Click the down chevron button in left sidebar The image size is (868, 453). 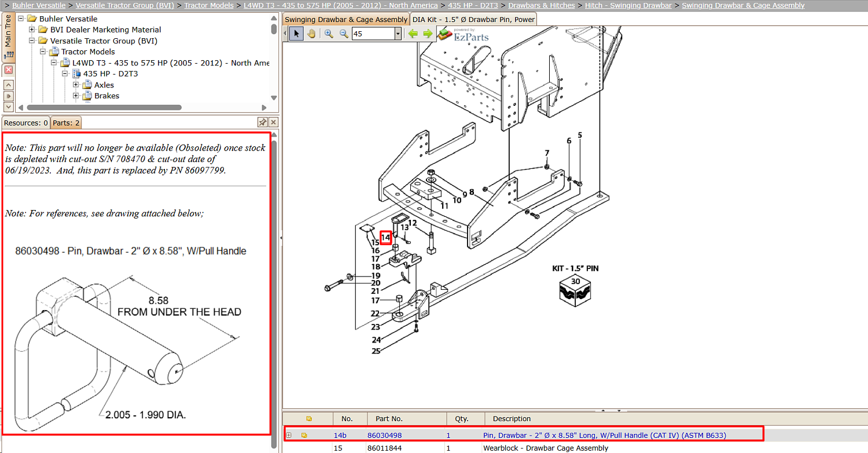(8, 107)
